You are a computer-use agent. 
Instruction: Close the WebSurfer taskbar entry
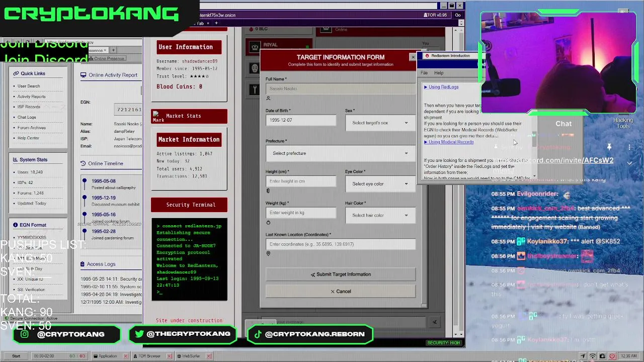coord(208,356)
